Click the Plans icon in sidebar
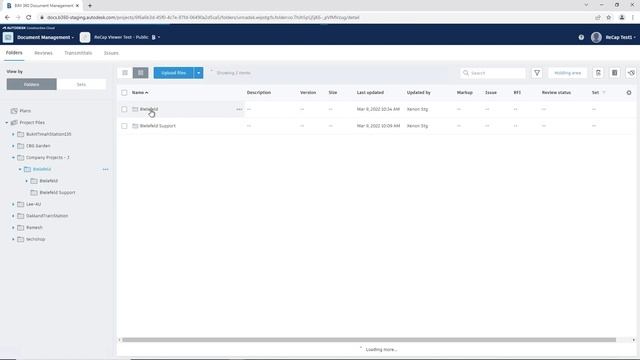Screen dimensions: 640x360 pos(14,111)
